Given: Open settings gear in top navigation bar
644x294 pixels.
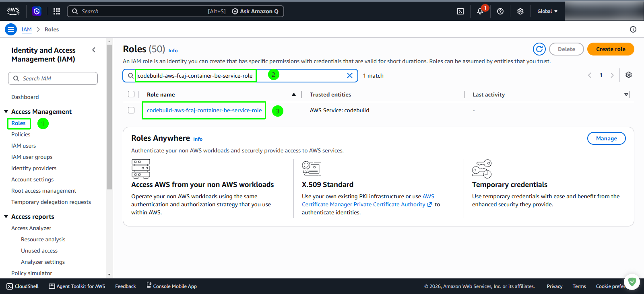Looking at the screenshot, I should [520, 11].
